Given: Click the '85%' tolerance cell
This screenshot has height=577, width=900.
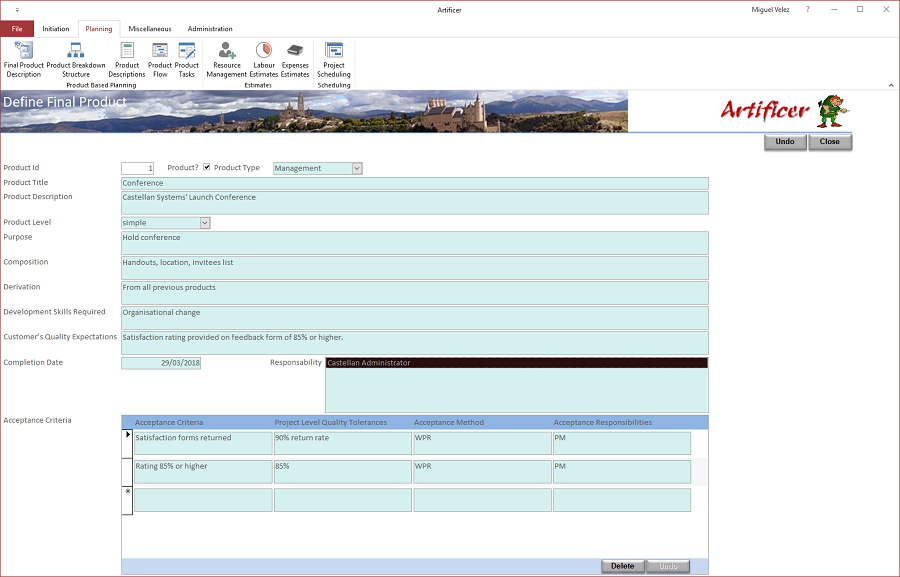Looking at the screenshot, I should pos(343,472).
